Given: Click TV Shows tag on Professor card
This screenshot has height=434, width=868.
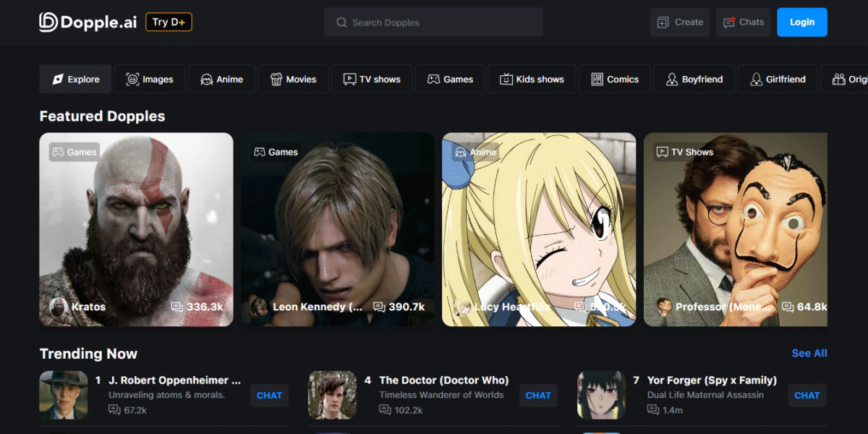Looking at the screenshot, I should 684,152.
